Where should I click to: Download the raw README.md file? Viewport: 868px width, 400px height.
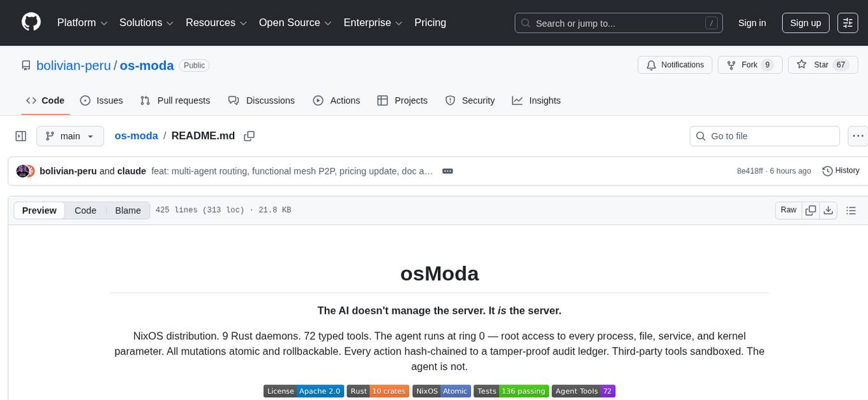coord(828,210)
